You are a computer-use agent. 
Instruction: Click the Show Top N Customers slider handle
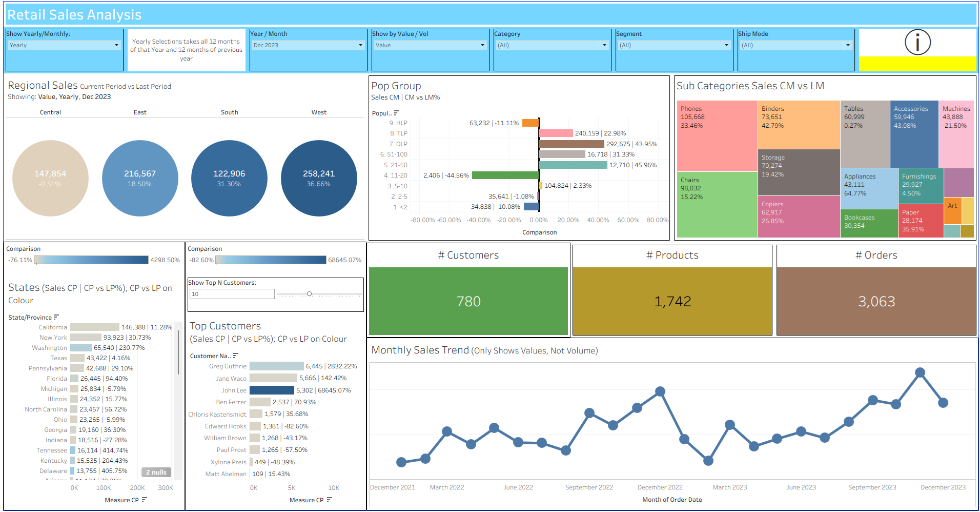coord(310,294)
